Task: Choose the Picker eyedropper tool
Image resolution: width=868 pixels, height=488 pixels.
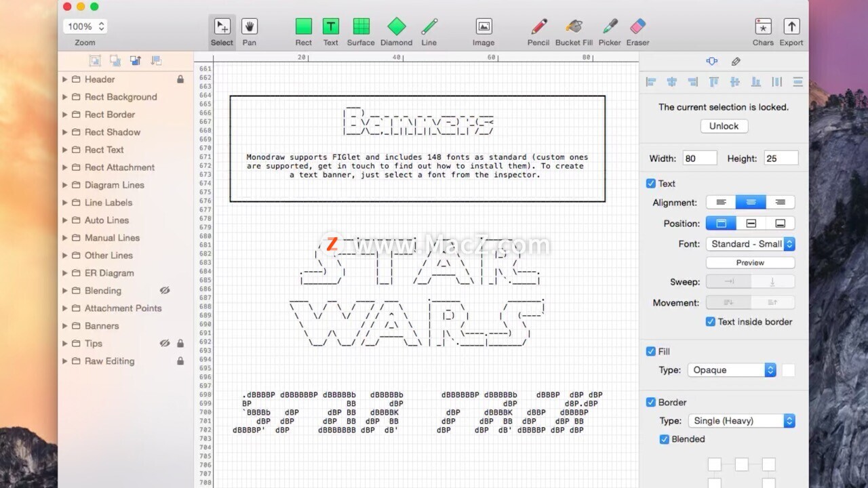Action: [x=610, y=32]
